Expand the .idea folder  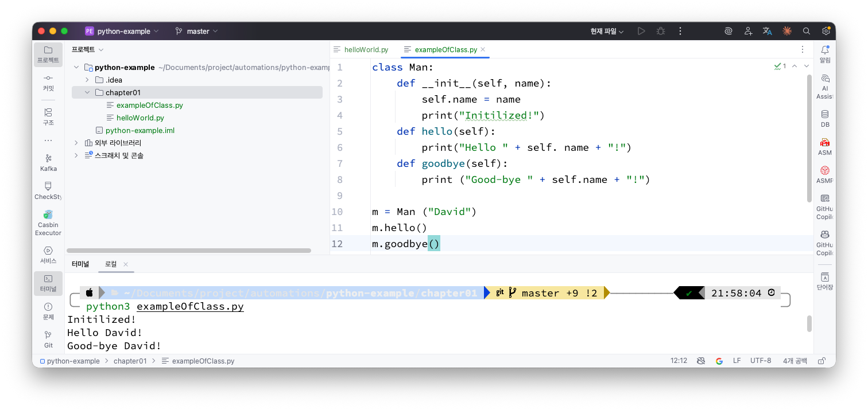[x=87, y=80]
